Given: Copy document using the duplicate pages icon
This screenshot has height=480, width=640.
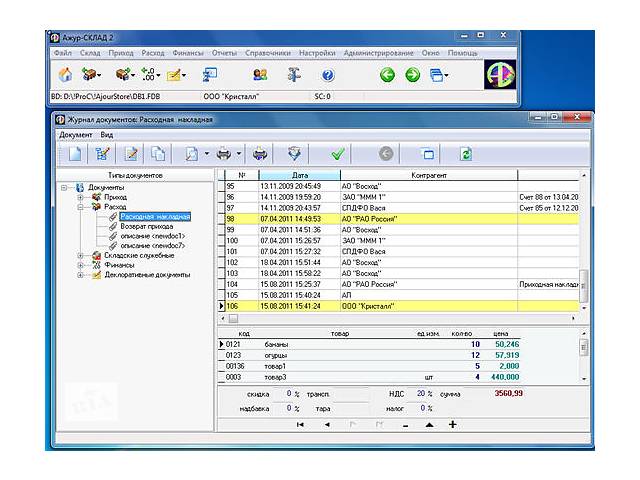Looking at the screenshot, I should pyautogui.click(x=158, y=154).
